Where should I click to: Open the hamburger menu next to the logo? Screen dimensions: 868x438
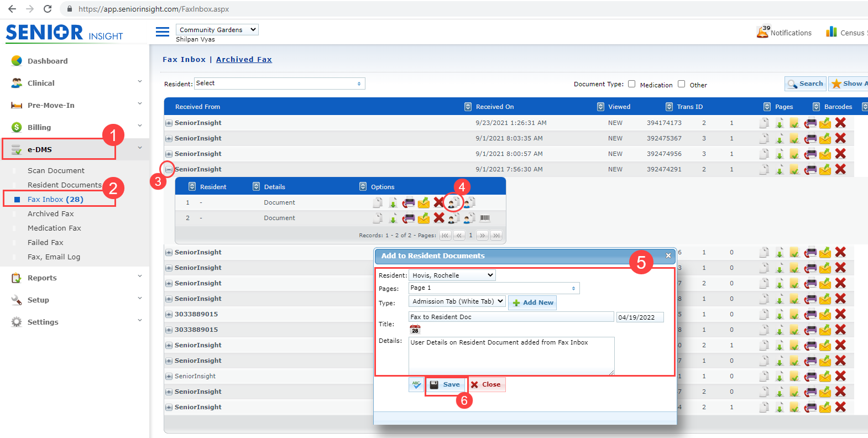[163, 32]
